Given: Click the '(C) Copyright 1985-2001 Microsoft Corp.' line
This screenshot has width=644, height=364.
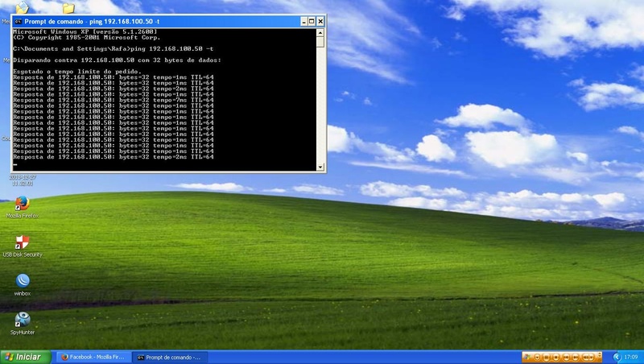Looking at the screenshot, I should [87, 37].
